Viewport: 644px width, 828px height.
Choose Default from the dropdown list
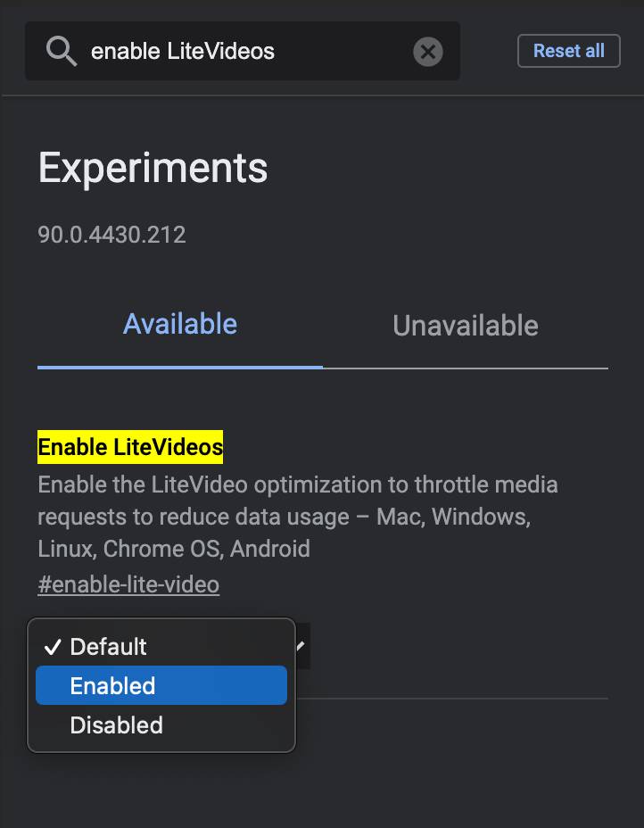[109, 647]
